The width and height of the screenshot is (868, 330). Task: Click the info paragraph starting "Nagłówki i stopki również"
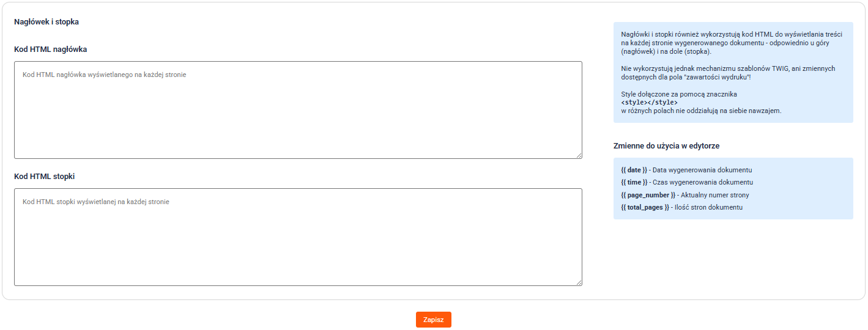[x=731, y=43]
